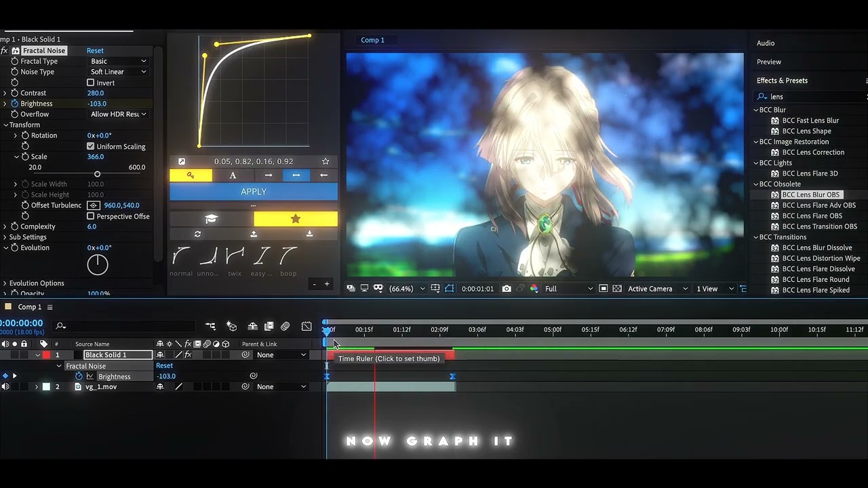The height and width of the screenshot is (488, 868).
Task: Select BCC Fast Lens Blur effect
Action: (x=810, y=121)
